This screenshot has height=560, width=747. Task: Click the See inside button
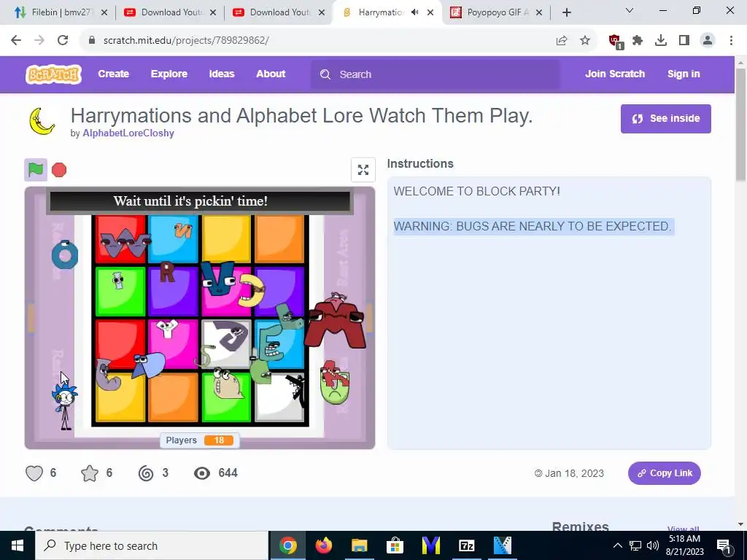tap(665, 119)
